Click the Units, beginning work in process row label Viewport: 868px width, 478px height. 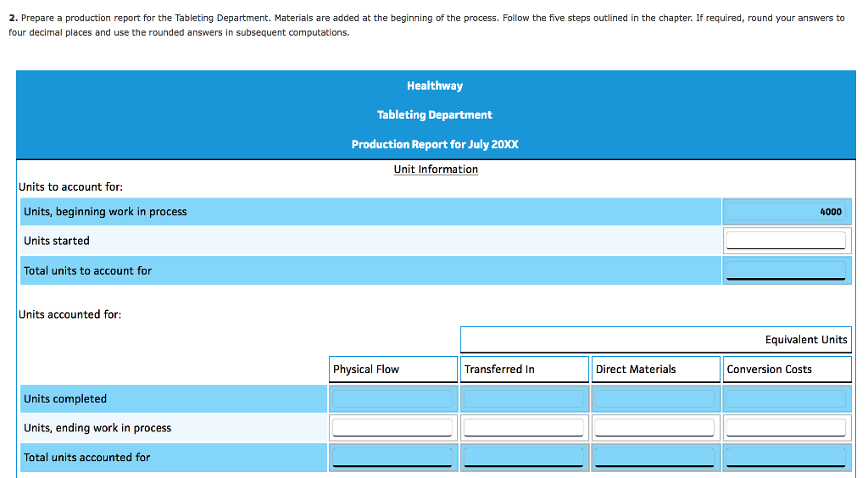point(105,212)
